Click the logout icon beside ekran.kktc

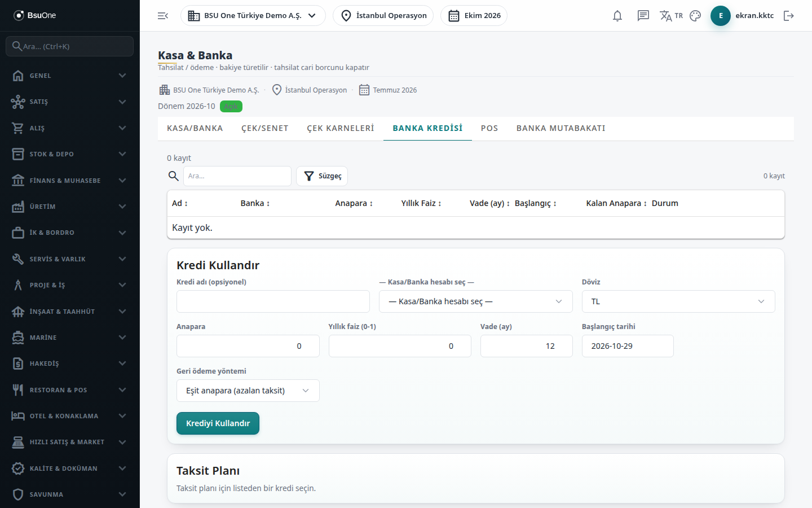(x=789, y=16)
